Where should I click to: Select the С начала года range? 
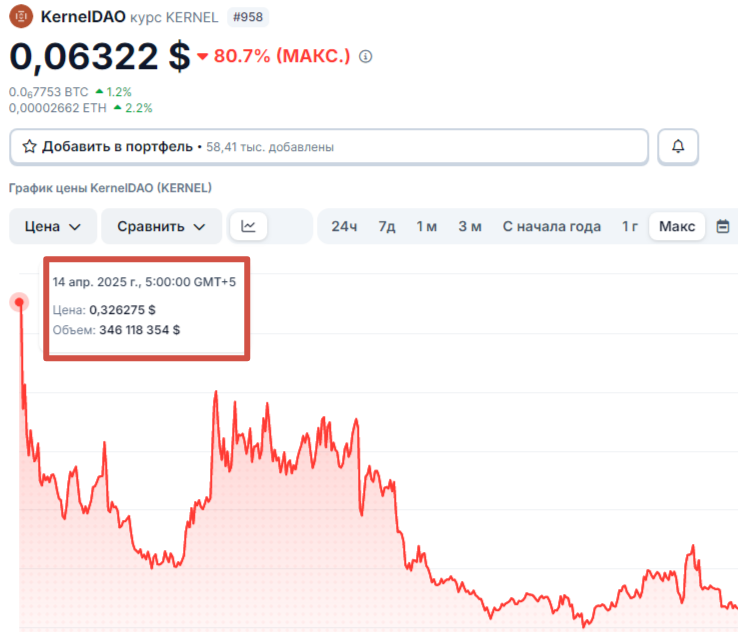[x=552, y=226]
